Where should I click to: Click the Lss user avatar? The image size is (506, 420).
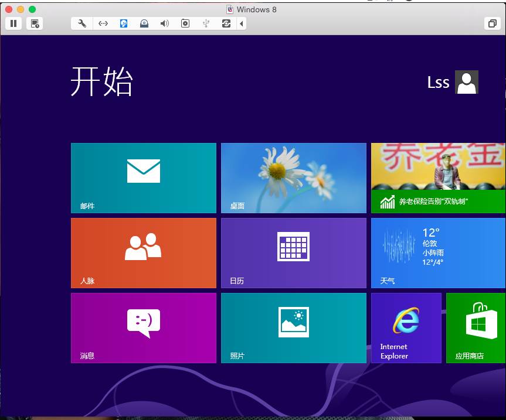(x=467, y=82)
